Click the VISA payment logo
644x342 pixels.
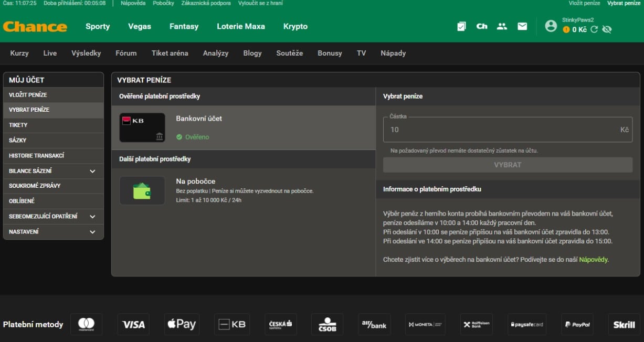[133, 324]
